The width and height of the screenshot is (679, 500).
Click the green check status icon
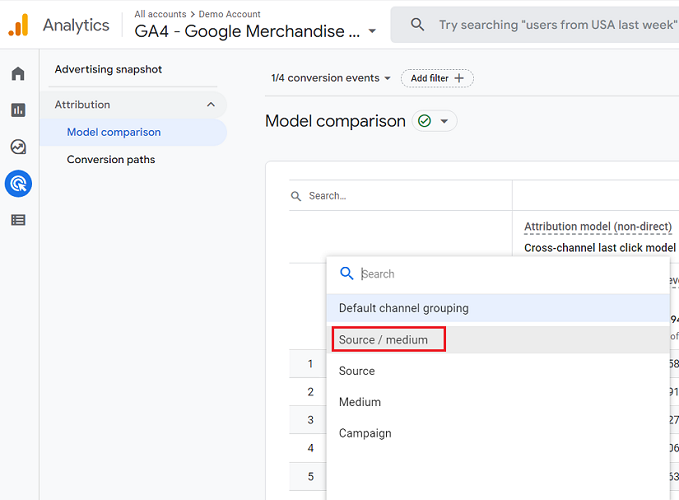click(x=424, y=121)
